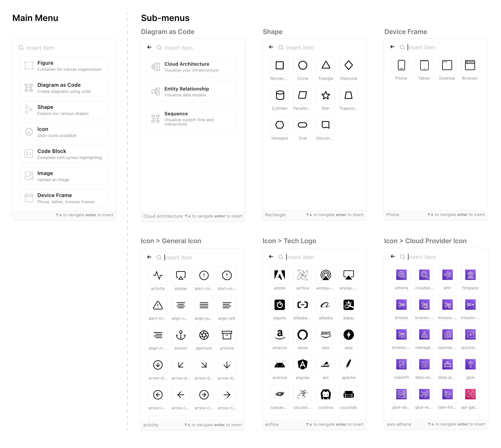Choose the Diamond shape
Screen dimensions: 501x448
(x=348, y=66)
